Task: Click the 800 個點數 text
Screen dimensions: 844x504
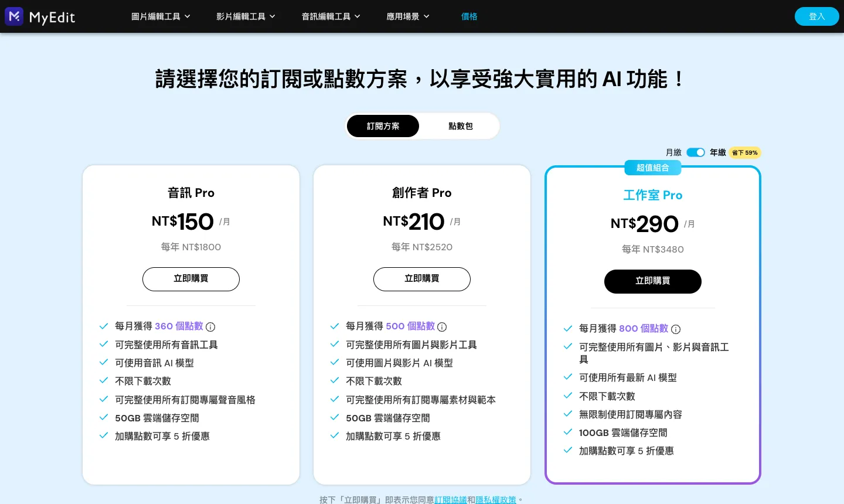Action: tap(644, 329)
